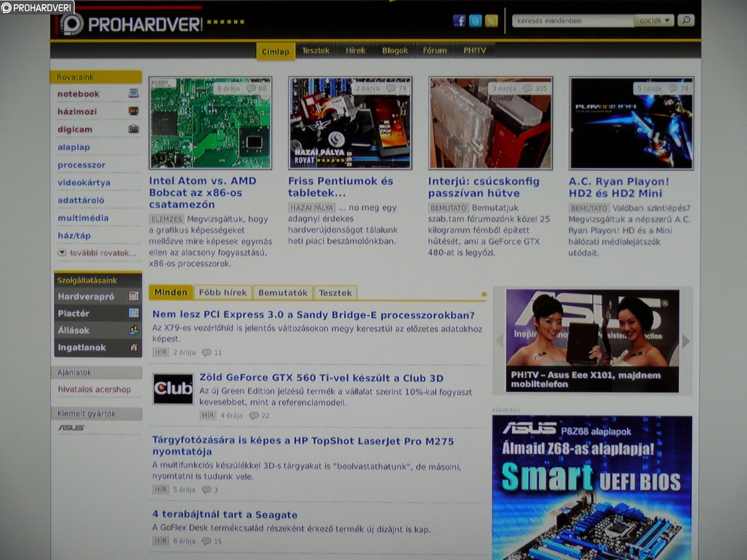Open the Twitter icon in the header
The image size is (747, 560).
pos(475,21)
